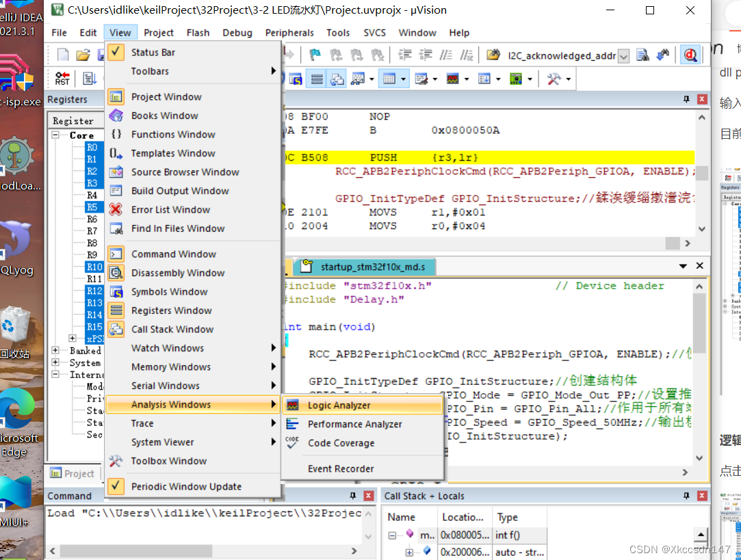Open the Trace submenu

pos(193,423)
